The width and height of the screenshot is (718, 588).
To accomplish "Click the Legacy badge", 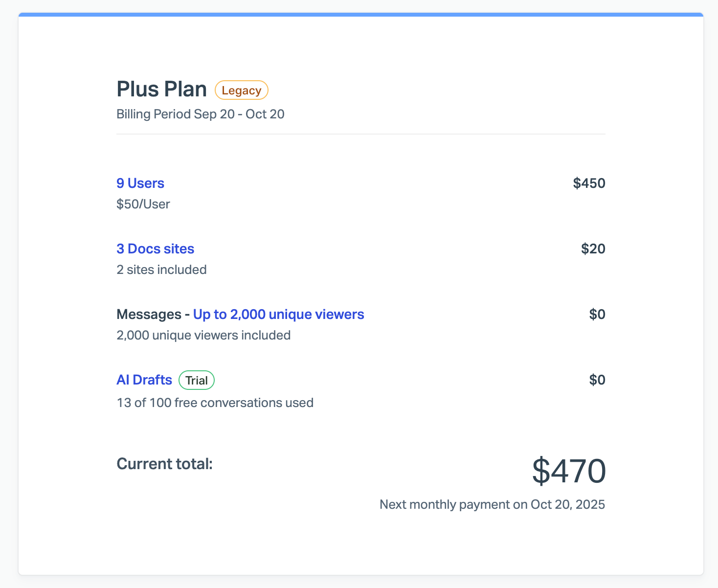I will [x=242, y=90].
